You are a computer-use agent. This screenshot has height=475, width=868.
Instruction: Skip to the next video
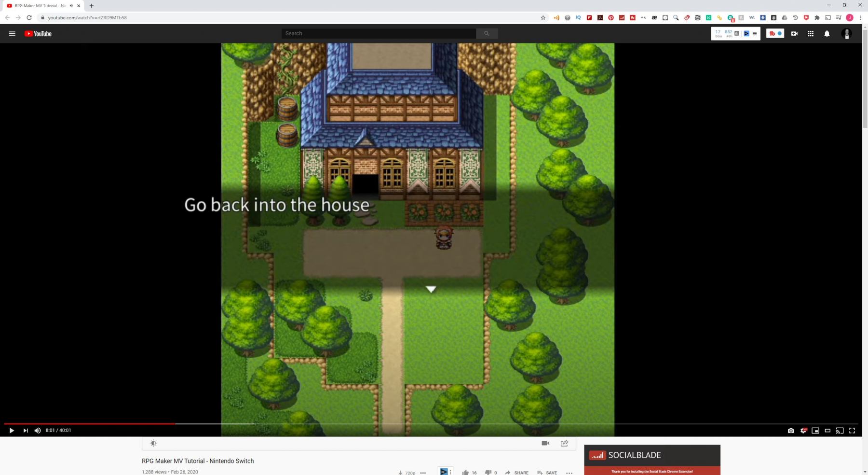[x=26, y=431]
